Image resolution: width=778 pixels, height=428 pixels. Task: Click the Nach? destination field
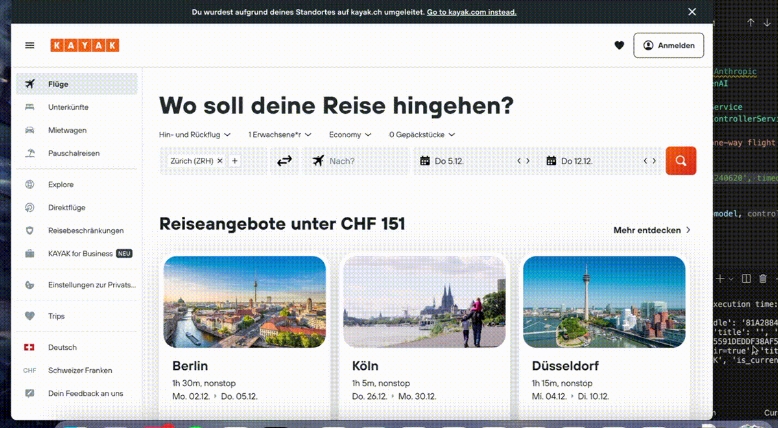pyautogui.click(x=356, y=161)
